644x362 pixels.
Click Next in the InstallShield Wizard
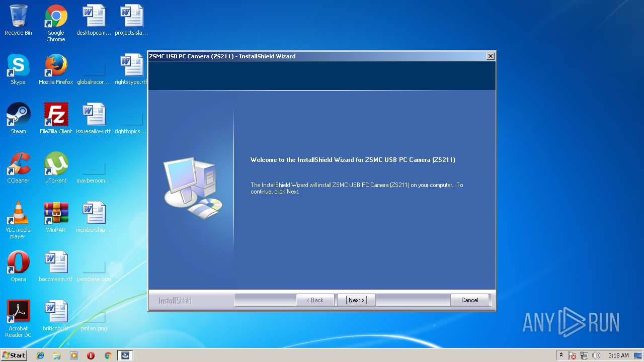coord(356,300)
